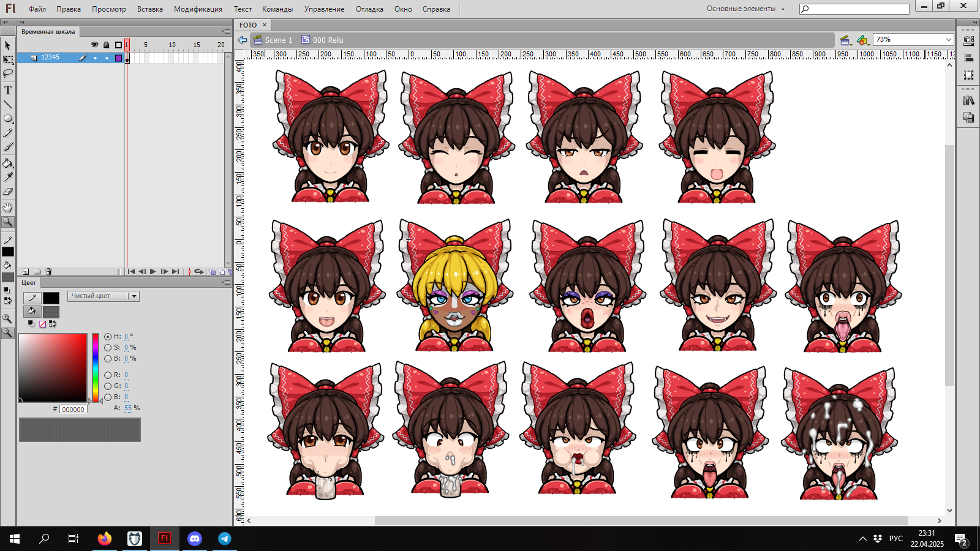Switch to the FOTO document tab
The height and width of the screenshot is (551, 980).
[248, 25]
